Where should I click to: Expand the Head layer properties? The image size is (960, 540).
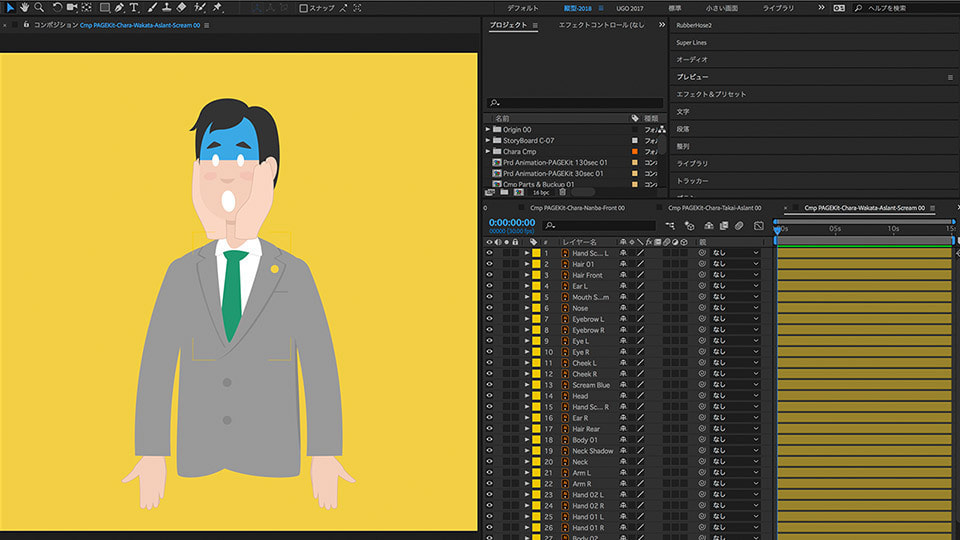[x=527, y=396]
